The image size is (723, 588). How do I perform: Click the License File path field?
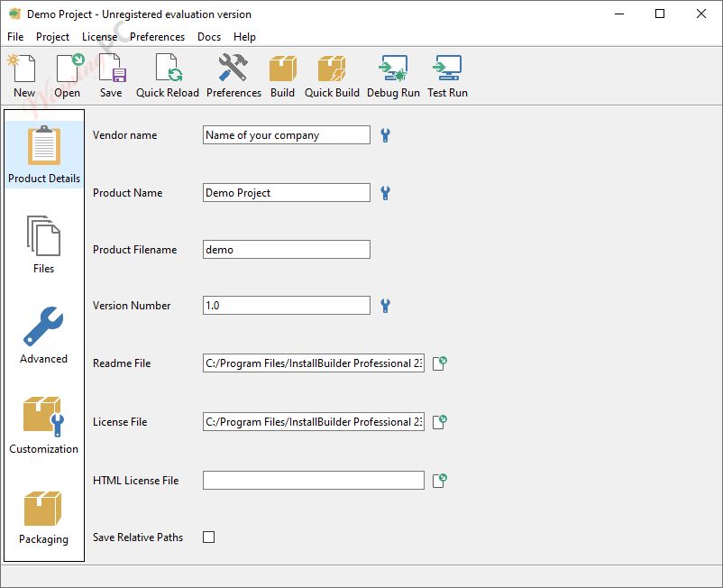314,421
